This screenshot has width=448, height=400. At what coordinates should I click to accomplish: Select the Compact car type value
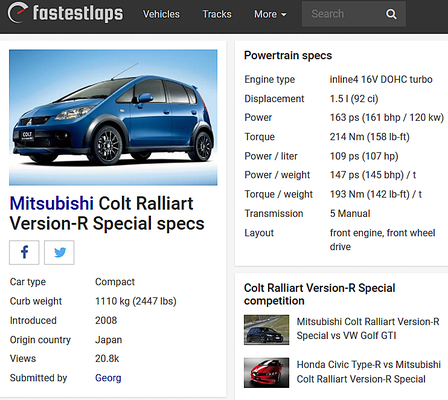pyautogui.click(x=115, y=282)
